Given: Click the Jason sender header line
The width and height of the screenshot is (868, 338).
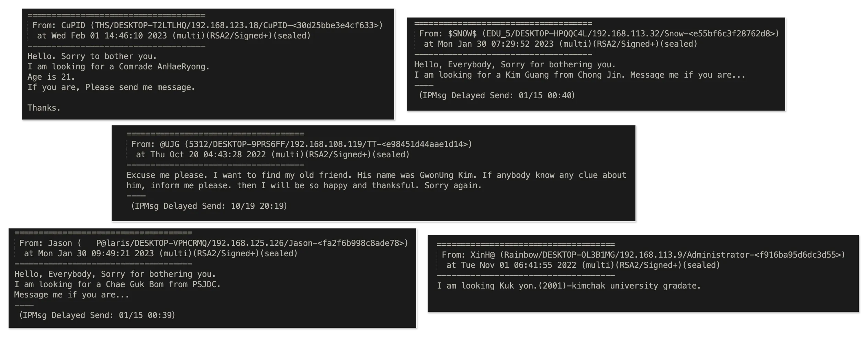Looking at the screenshot, I should (213, 243).
